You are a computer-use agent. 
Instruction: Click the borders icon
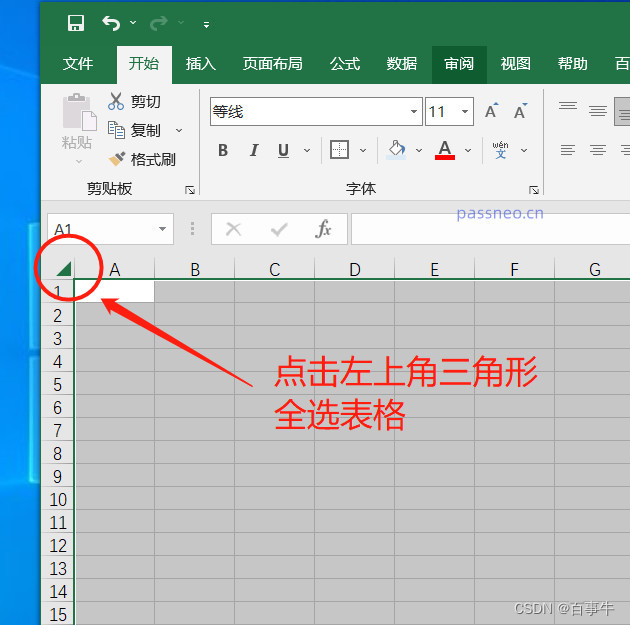[x=339, y=150]
